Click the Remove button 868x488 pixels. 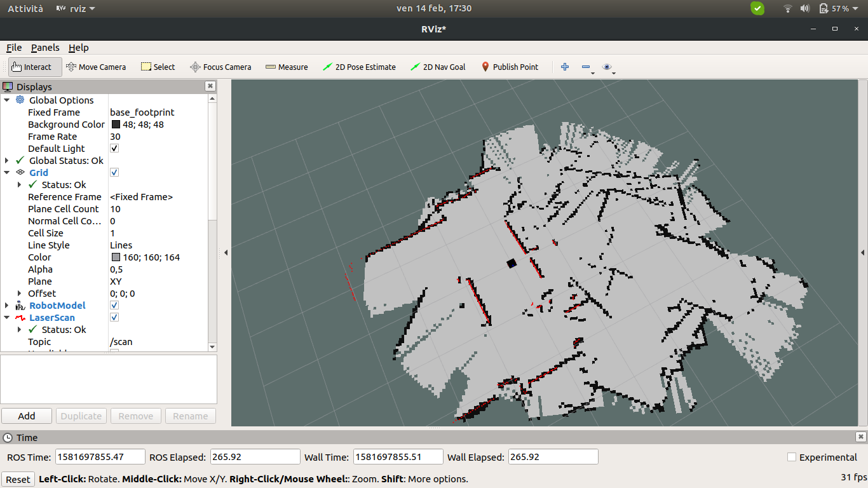coord(136,416)
